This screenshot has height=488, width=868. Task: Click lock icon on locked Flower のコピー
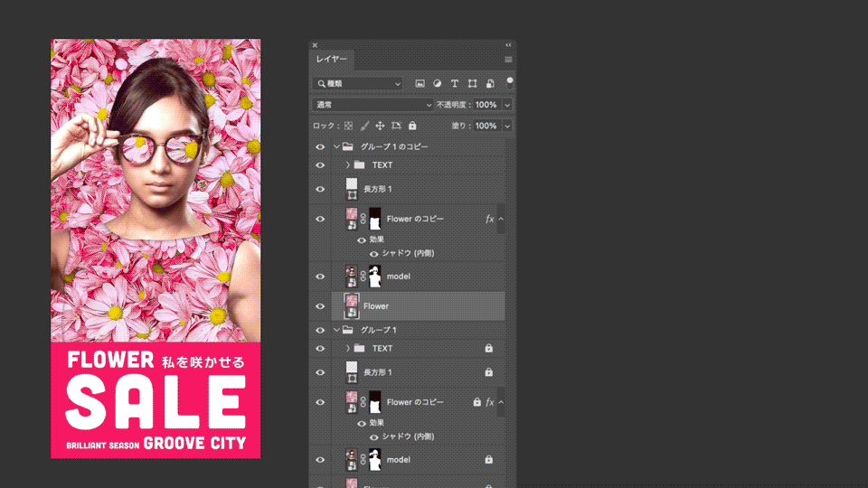(476, 402)
